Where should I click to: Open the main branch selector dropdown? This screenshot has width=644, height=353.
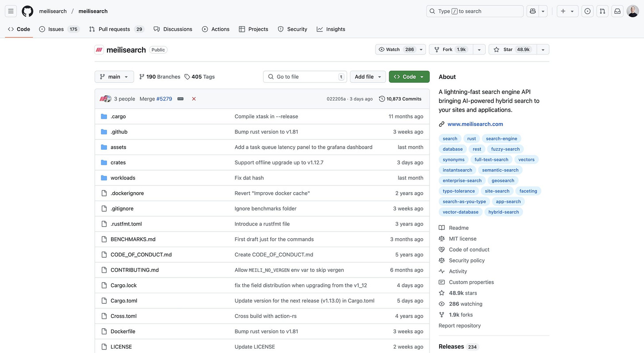point(114,77)
